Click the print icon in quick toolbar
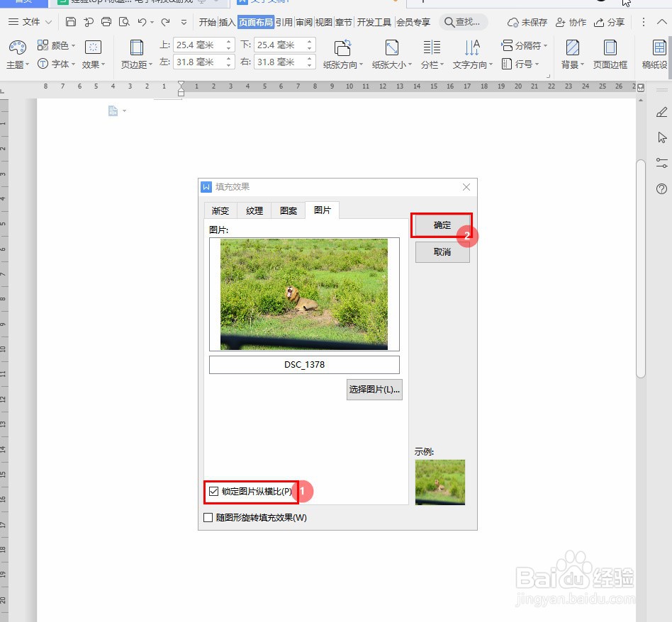Image resolution: width=672 pixels, height=622 pixels. pos(106,22)
